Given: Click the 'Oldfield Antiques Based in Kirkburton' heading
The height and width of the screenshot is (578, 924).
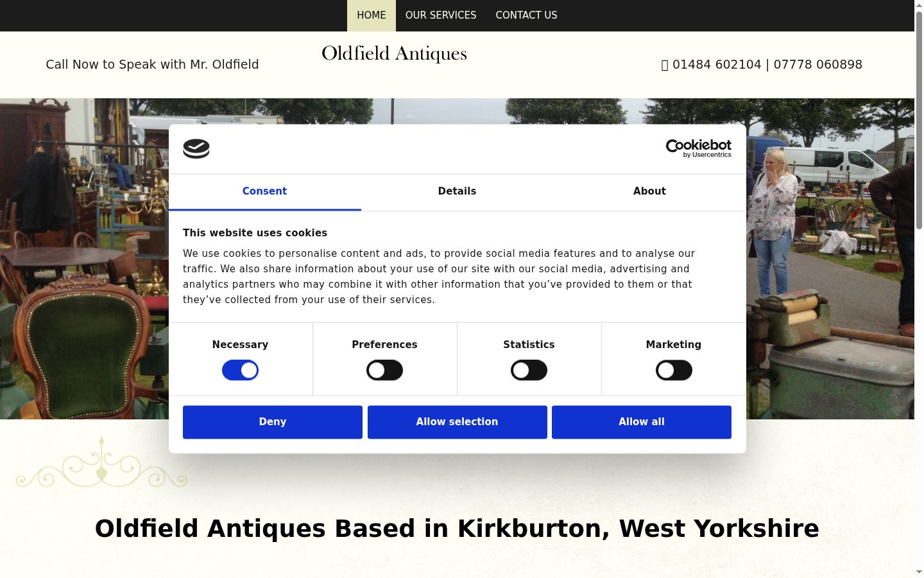Looking at the screenshot, I should tap(457, 529).
